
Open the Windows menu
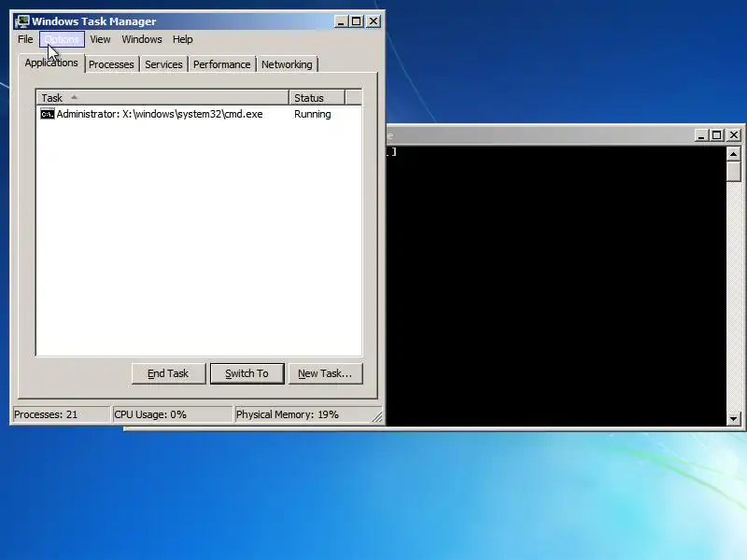[x=142, y=39]
